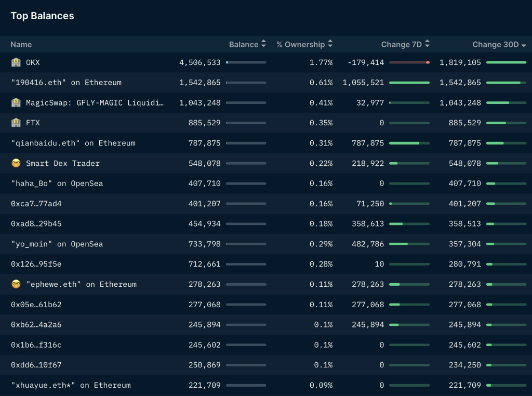The height and width of the screenshot is (396, 532).
Task: Open address 0x126…95f5e
Action: pos(36,264)
